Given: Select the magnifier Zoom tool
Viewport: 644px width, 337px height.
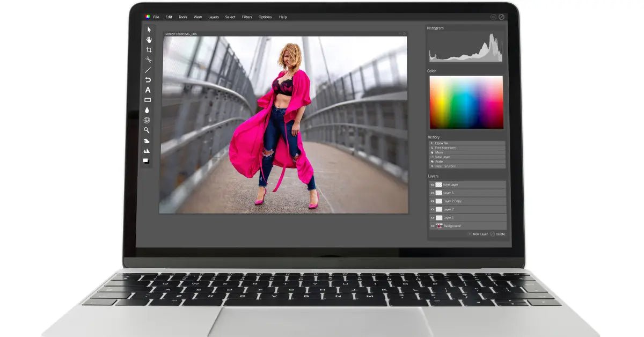Looking at the screenshot, I should [147, 130].
